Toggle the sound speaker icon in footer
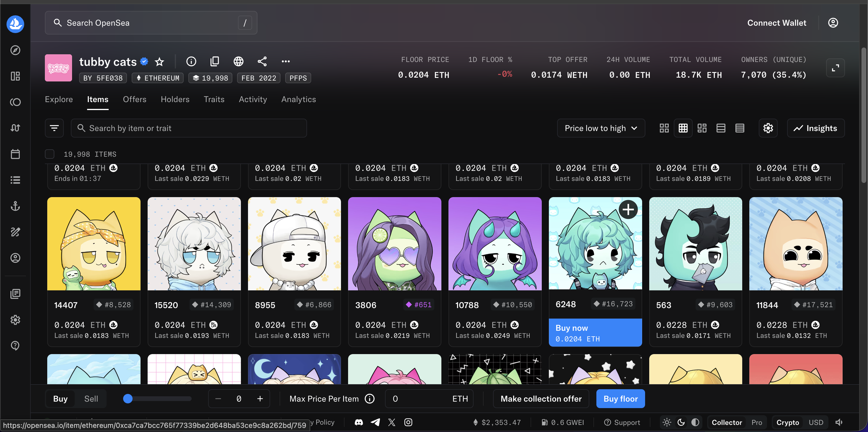 tap(839, 422)
